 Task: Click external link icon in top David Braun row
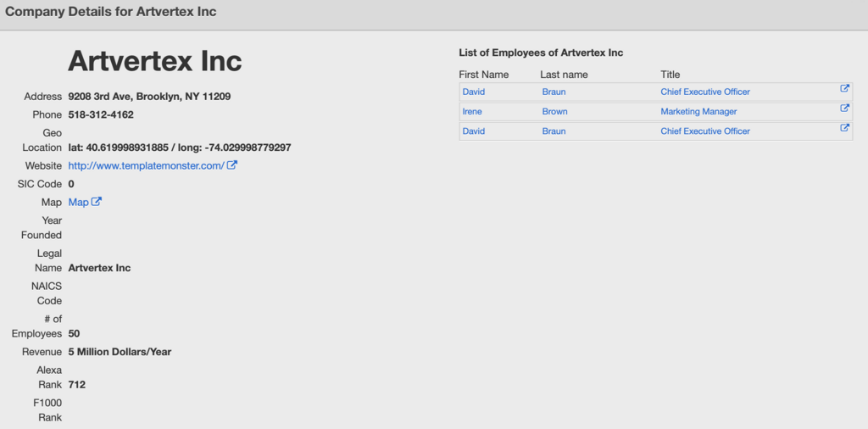844,89
